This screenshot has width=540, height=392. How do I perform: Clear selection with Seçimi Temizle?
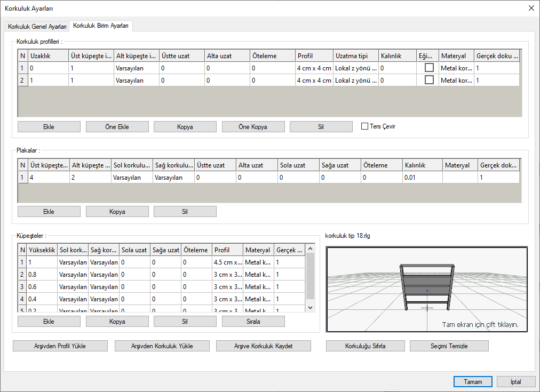pyautogui.click(x=449, y=346)
